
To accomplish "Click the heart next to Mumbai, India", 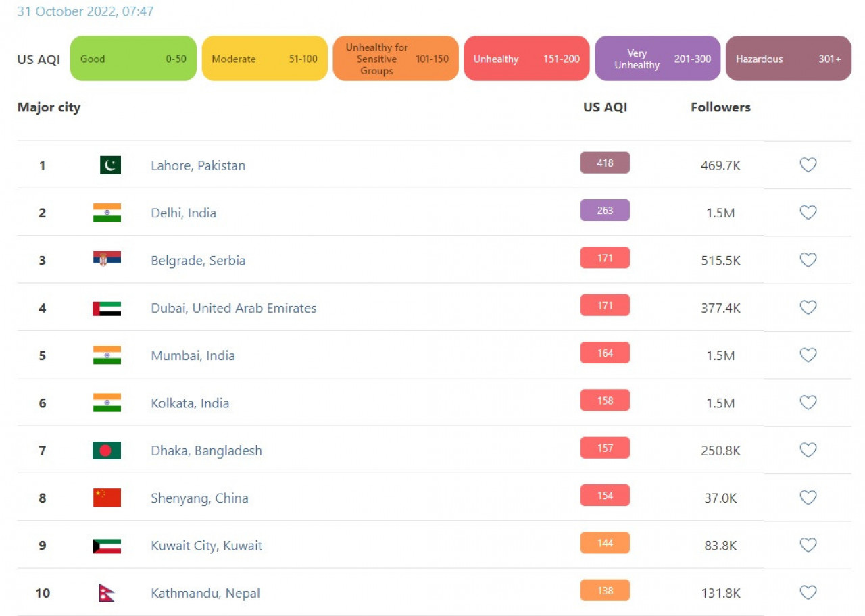I will [808, 355].
